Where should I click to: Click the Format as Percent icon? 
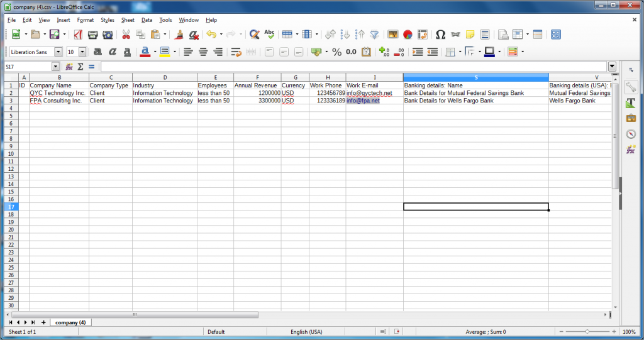[337, 52]
